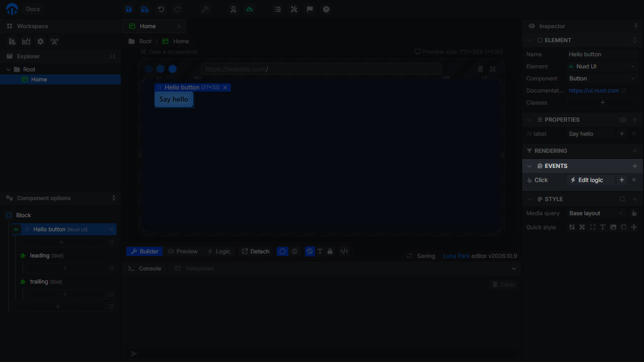Collapse the ELEMENT section chevron

point(529,40)
